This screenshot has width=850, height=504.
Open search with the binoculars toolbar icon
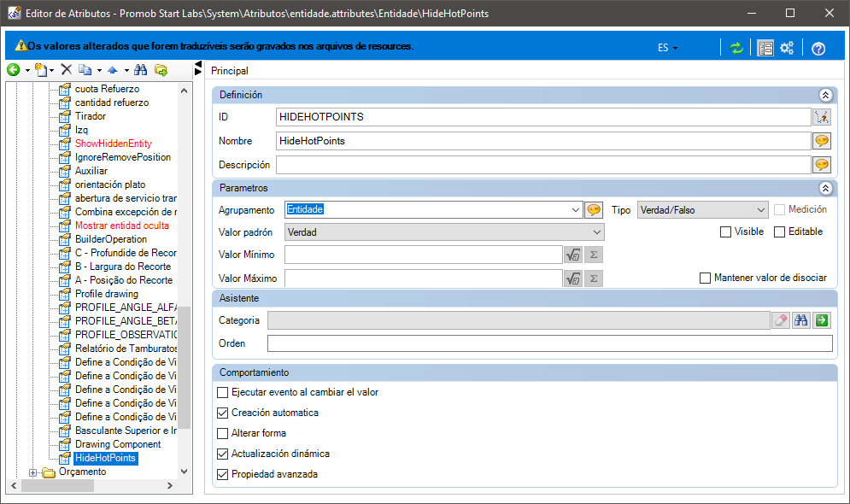coord(140,69)
